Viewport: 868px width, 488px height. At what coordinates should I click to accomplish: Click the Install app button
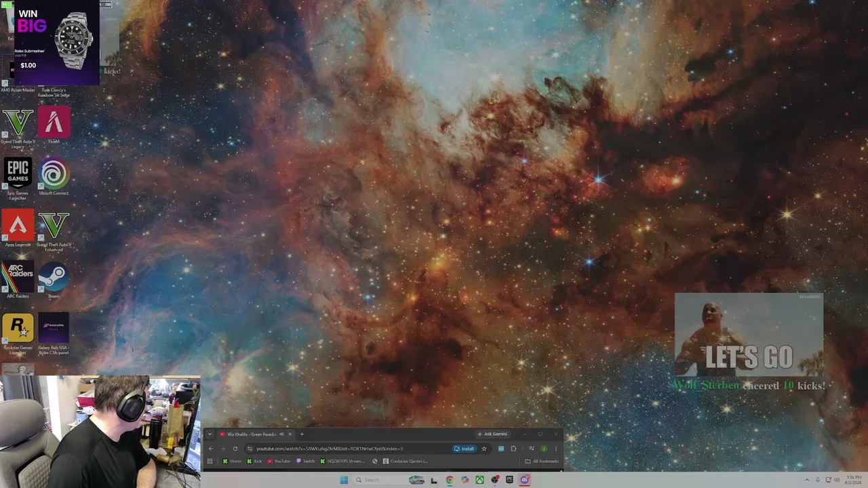click(465, 449)
